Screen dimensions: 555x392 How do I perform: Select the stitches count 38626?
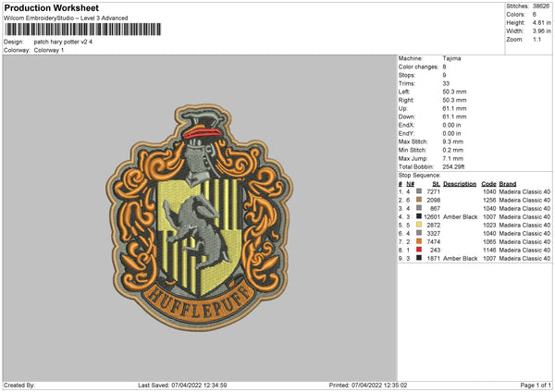pyautogui.click(x=541, y=6)
